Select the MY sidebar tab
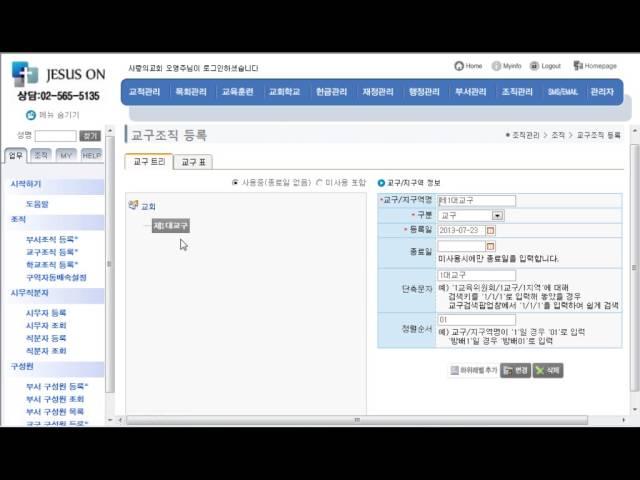Screen dimensions: 640x480 [x=66, y=155]
